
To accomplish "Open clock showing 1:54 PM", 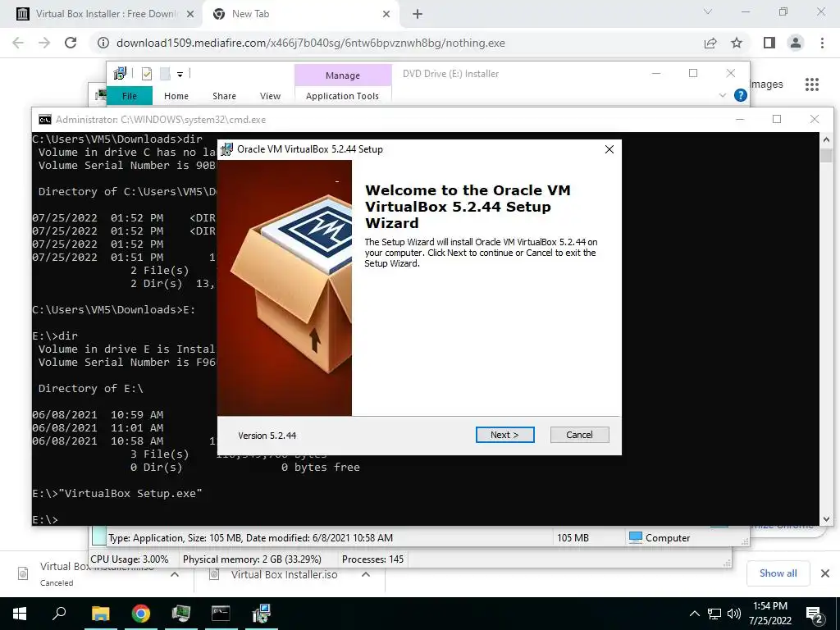I will tap(770, 614).
